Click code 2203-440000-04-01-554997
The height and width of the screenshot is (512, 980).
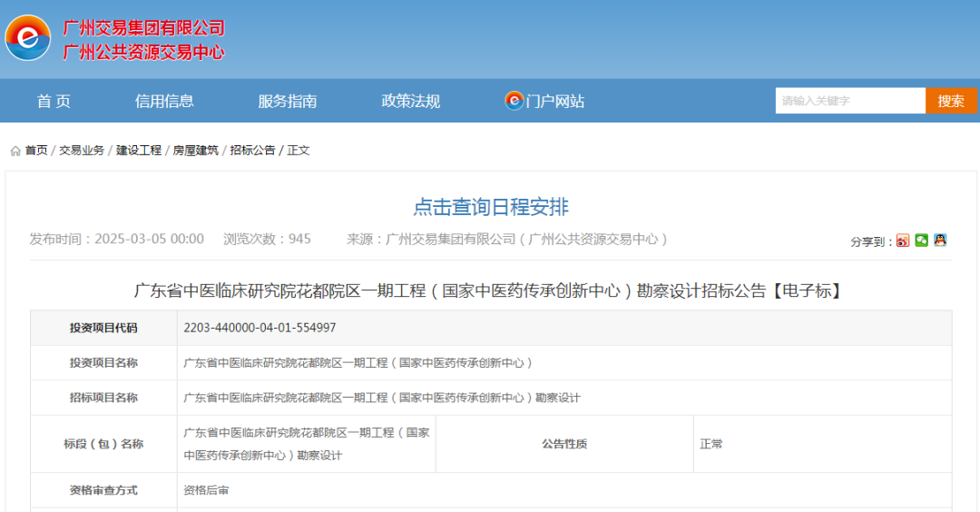(260, 328)
